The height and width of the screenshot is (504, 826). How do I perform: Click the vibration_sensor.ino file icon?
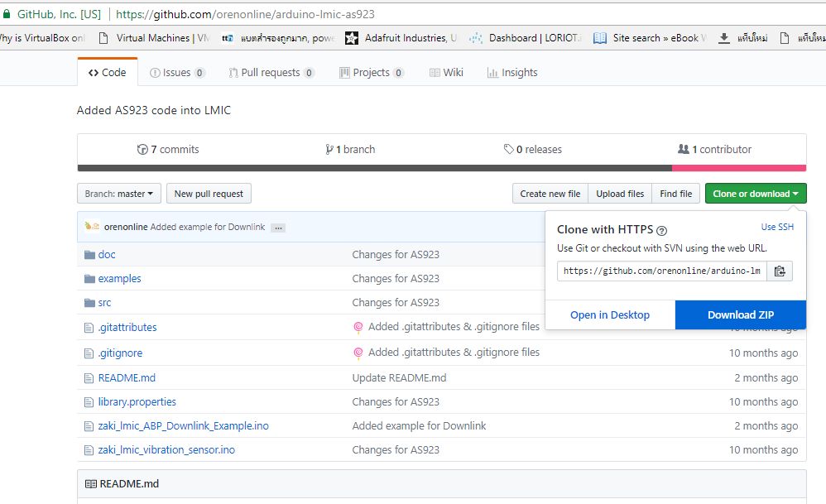coord(89,450)
